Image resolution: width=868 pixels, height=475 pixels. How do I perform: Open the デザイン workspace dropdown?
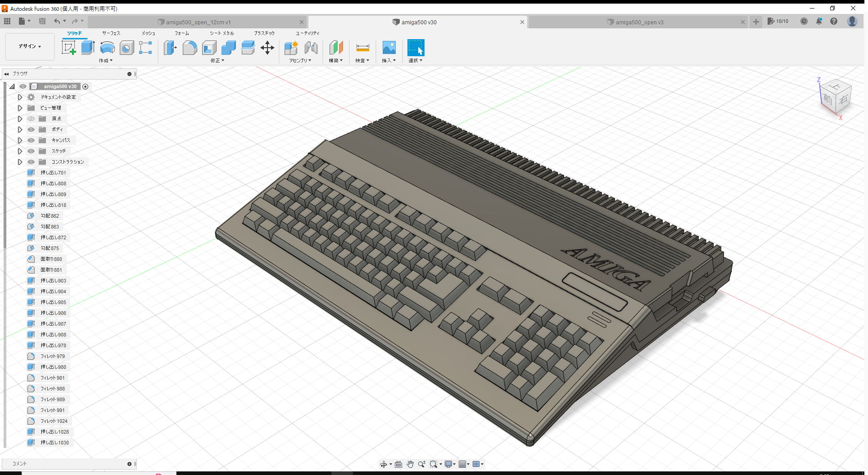pos(29,46)
